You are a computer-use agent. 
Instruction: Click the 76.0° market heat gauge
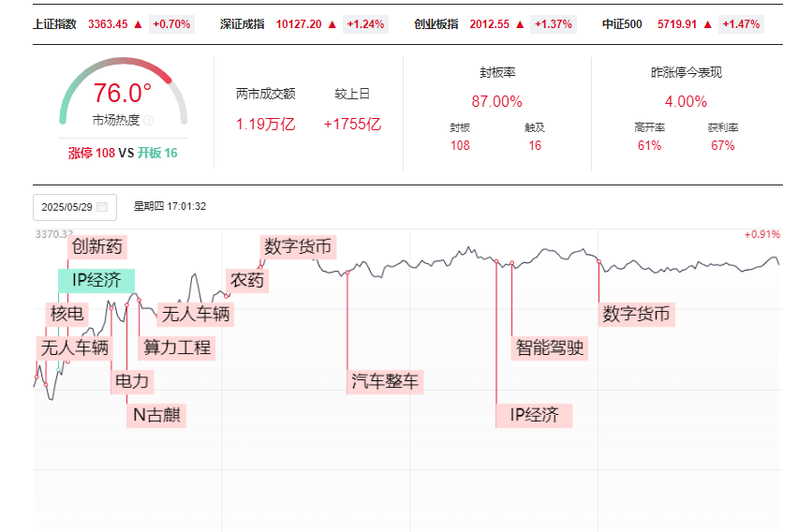[x=123, y=94]
